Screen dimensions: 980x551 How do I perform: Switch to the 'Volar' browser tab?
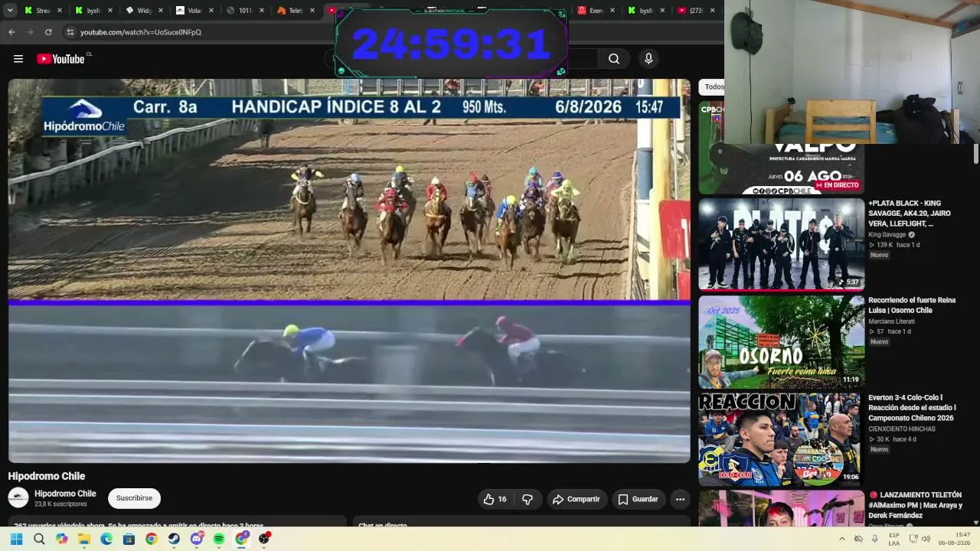pos(194,11)
